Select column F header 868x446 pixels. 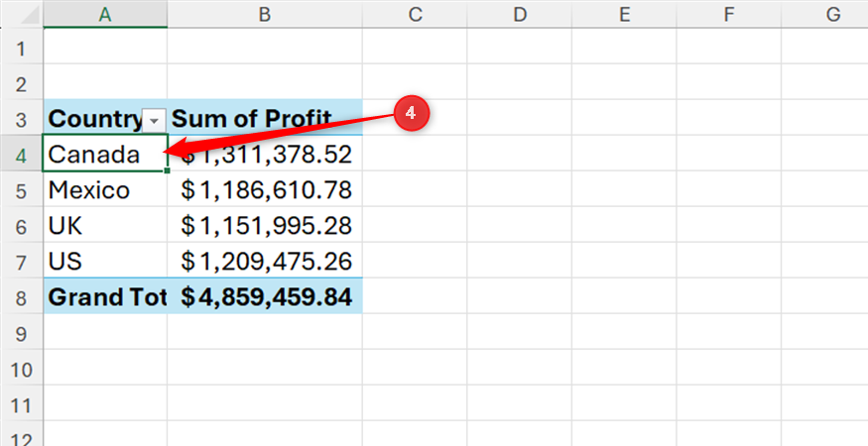(728, 14)
